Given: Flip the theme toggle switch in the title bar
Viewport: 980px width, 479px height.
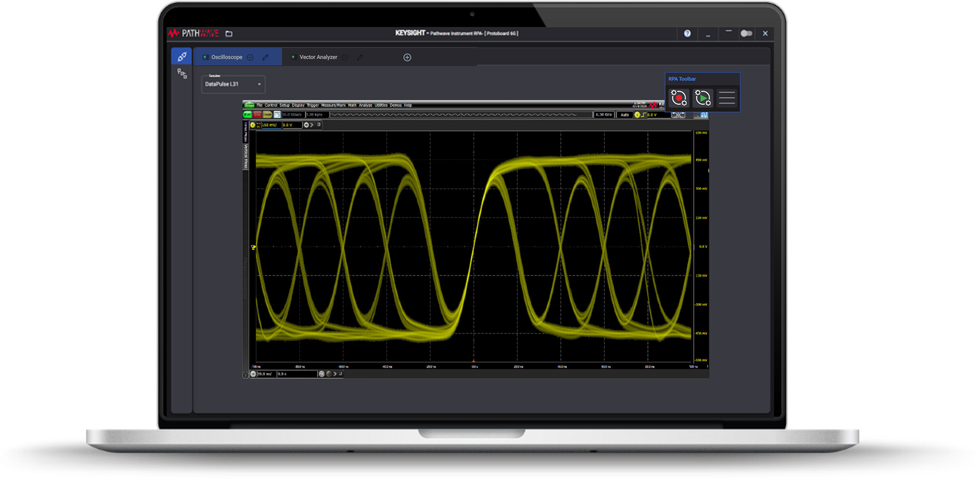Looking at the screenshot, I should [747, 33].
